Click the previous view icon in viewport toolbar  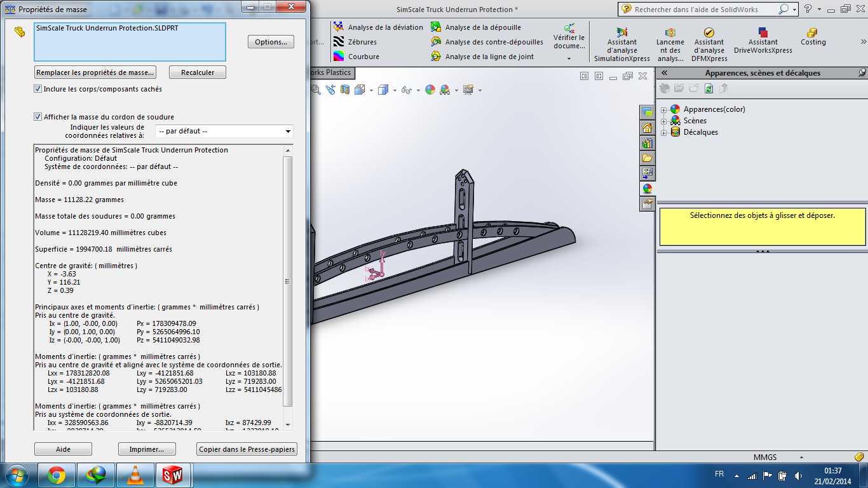tap(330, 90)
